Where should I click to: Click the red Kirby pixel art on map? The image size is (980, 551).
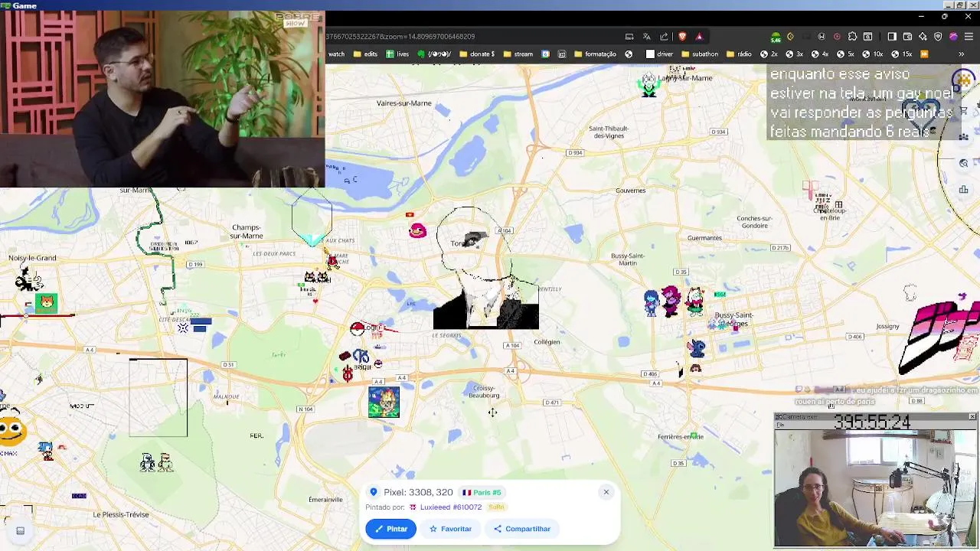[x=417, y=230]
